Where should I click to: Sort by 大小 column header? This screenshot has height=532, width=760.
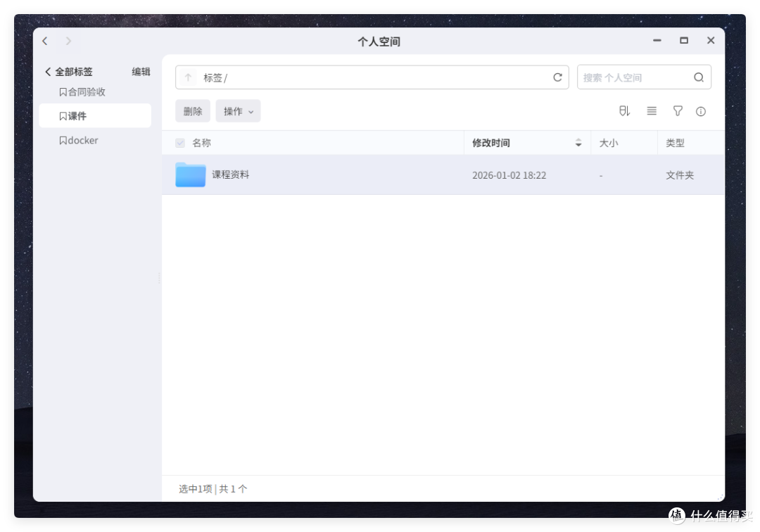pyautogui.click(x=609, y=143)
